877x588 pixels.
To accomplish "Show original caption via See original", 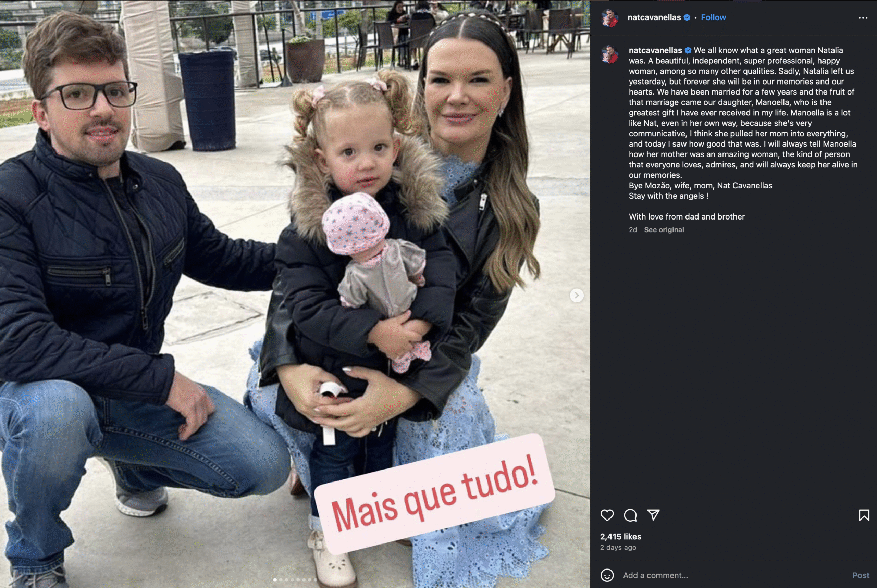I will point(664,229).
